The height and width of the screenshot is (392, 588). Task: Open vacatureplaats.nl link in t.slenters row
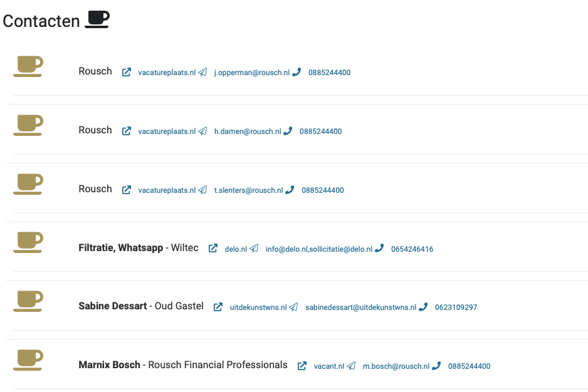click(x=167, y=190)
